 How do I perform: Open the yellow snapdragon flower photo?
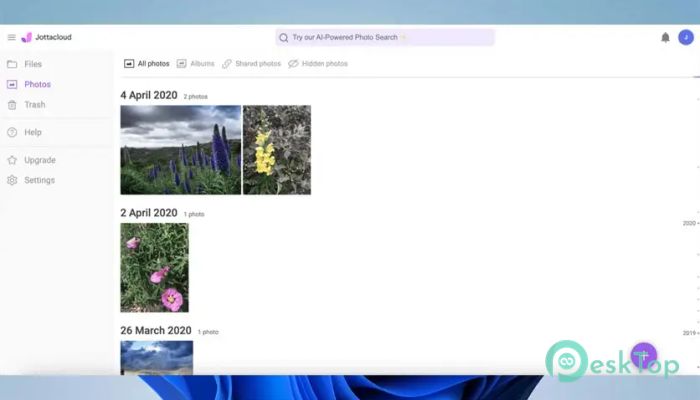click(277, 150)
